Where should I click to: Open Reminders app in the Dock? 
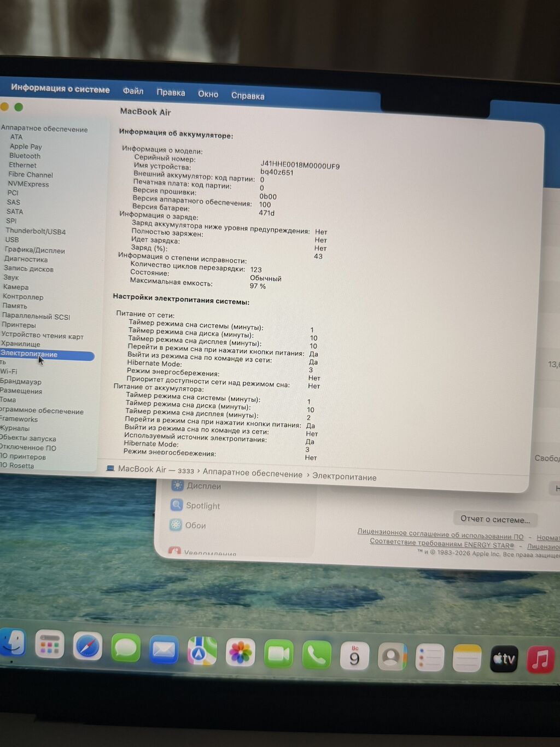[x=430, y=658]
